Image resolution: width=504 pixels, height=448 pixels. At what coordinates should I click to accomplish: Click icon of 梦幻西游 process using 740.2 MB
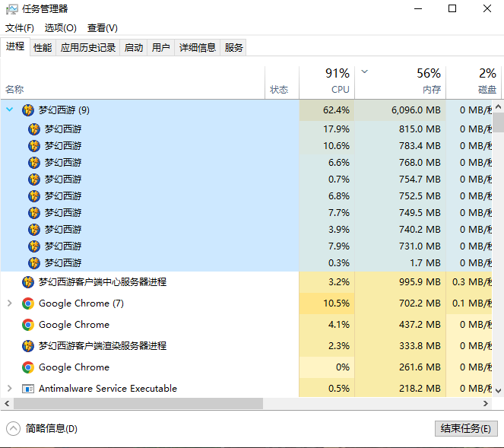pos(34,229)
